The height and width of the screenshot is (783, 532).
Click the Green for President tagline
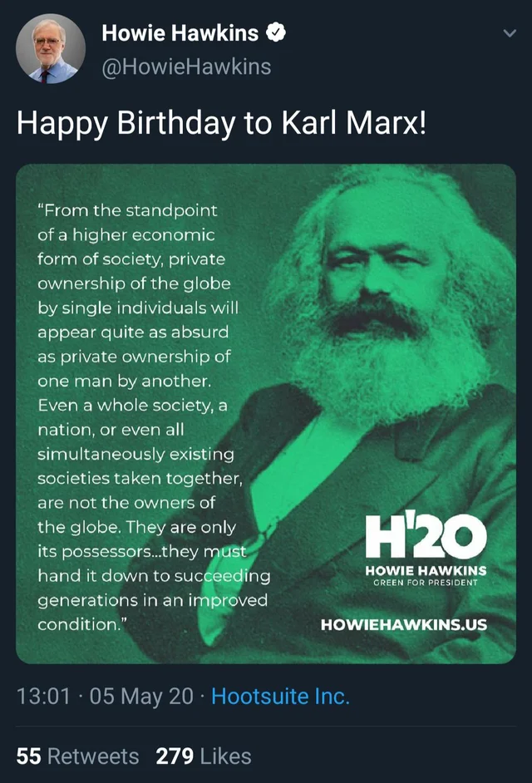pyautogui.click(x=426, y=582)
